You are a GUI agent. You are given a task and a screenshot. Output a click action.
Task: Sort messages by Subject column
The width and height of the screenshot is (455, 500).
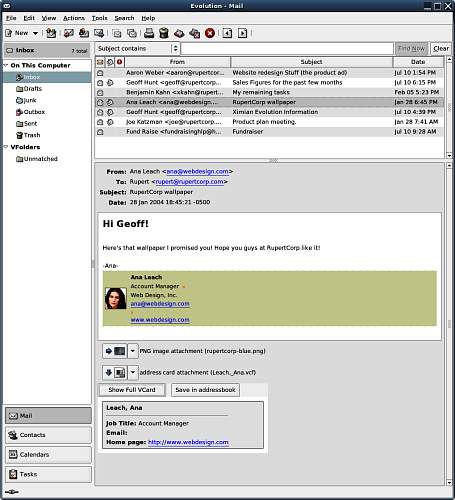(x=311, y=62)
